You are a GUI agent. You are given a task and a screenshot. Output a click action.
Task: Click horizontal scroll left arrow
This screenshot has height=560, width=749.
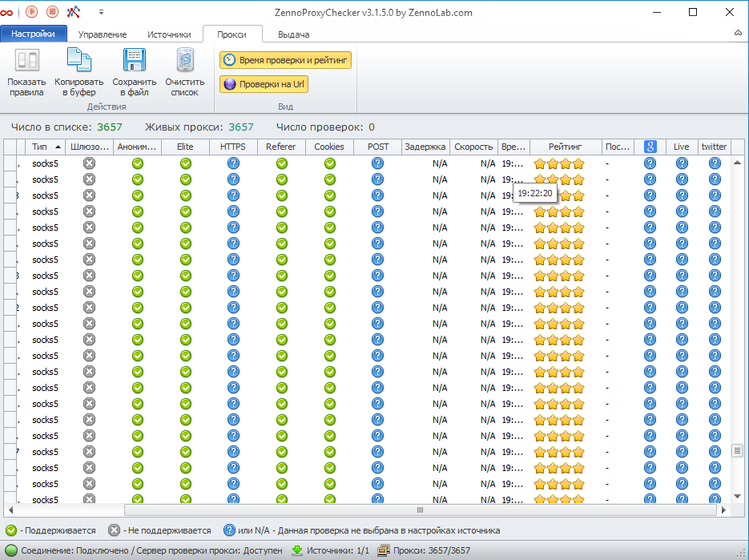tap(10, 510)
